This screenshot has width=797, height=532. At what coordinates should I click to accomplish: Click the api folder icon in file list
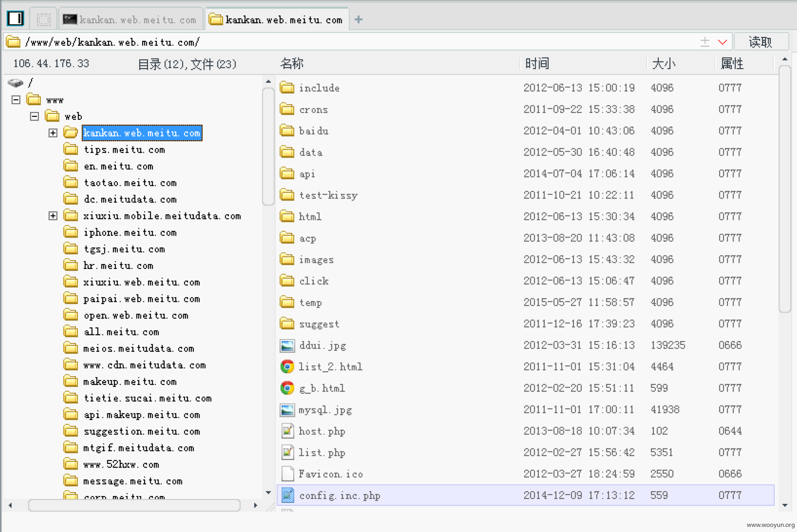[x=287, y=173]
